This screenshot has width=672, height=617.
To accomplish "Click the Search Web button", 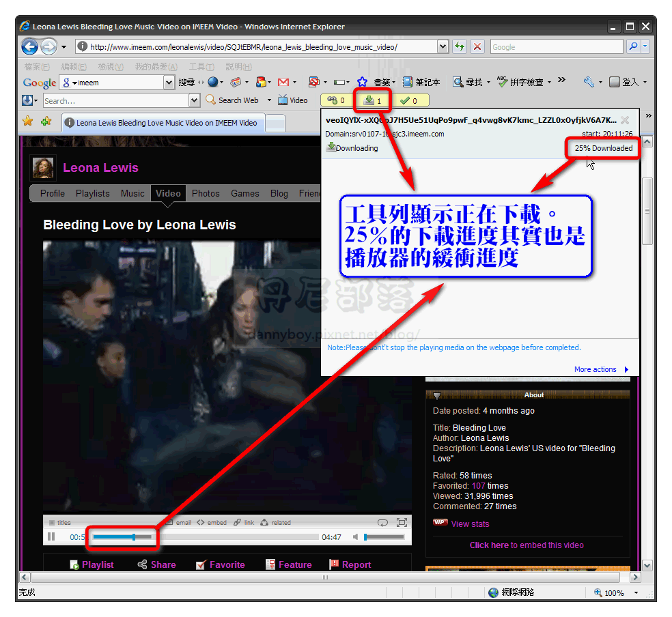I will (x=232, y=100).
